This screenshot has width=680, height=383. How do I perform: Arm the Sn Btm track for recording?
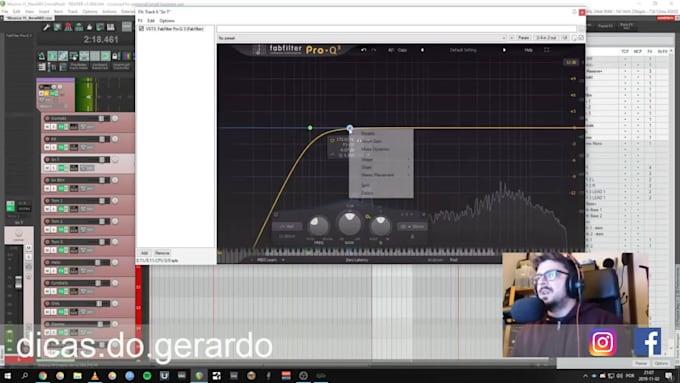coord(47,180)
